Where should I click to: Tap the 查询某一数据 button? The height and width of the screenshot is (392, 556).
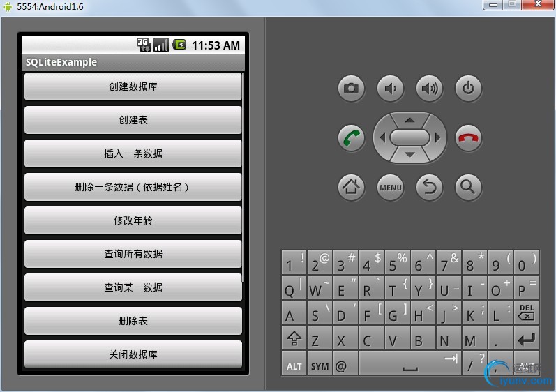point(133,287)
